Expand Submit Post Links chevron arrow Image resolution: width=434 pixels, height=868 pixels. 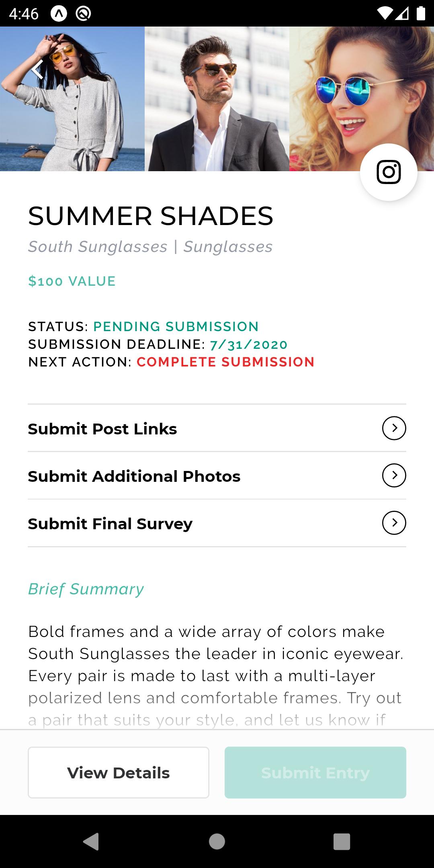point(394,428)
